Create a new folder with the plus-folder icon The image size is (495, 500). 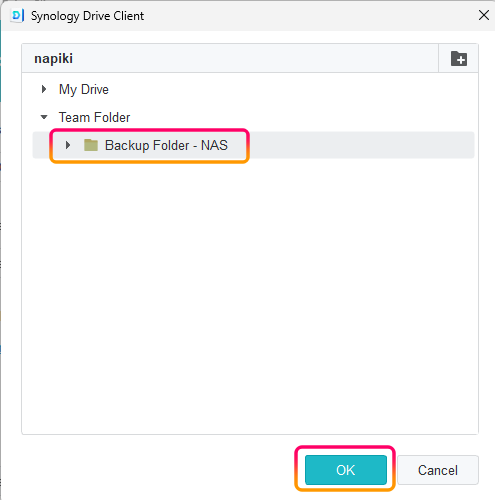(x=459, y=59)
